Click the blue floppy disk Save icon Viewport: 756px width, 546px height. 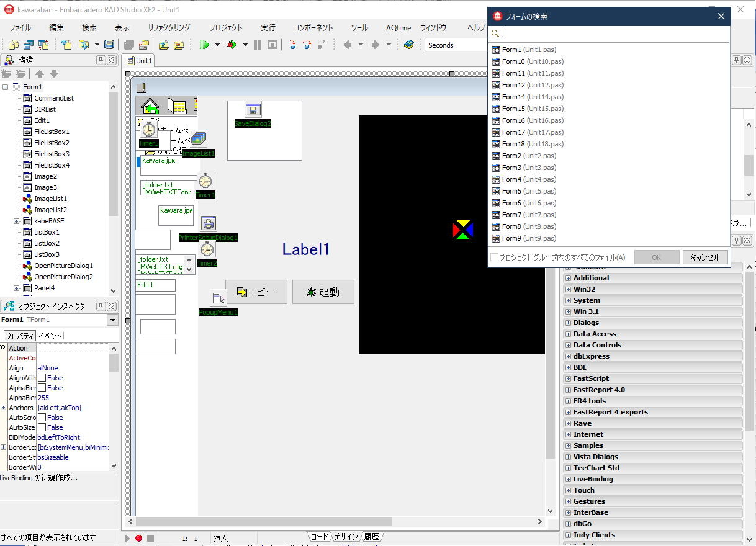click(109, 45)
